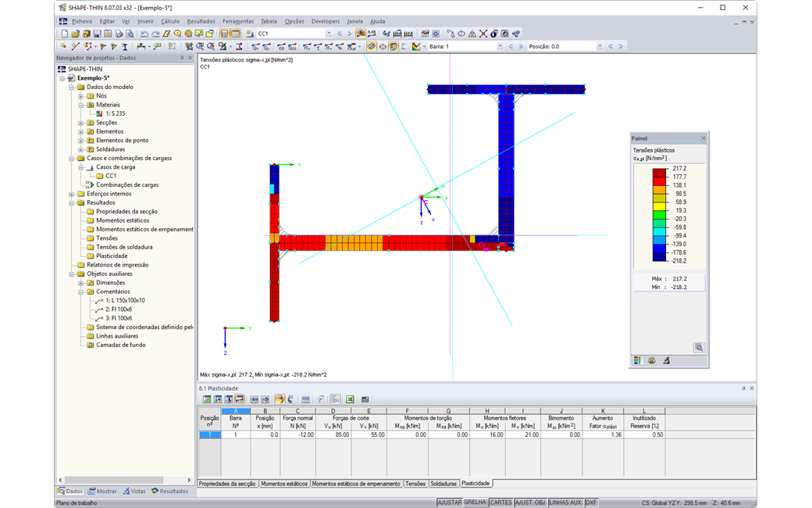This screenshot has height=508, width=812.
Task: Switch to Resultados navigator tab
Action: click(170, 491)
